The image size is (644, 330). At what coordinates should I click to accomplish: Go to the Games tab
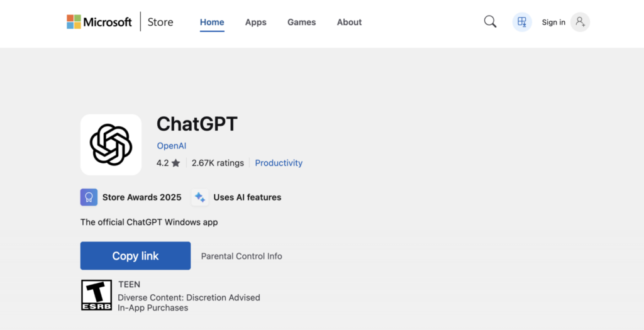301,22
